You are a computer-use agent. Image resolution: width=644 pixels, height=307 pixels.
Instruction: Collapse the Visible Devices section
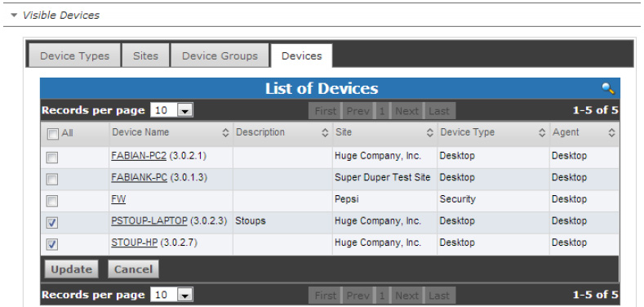(x=15, y=16)
